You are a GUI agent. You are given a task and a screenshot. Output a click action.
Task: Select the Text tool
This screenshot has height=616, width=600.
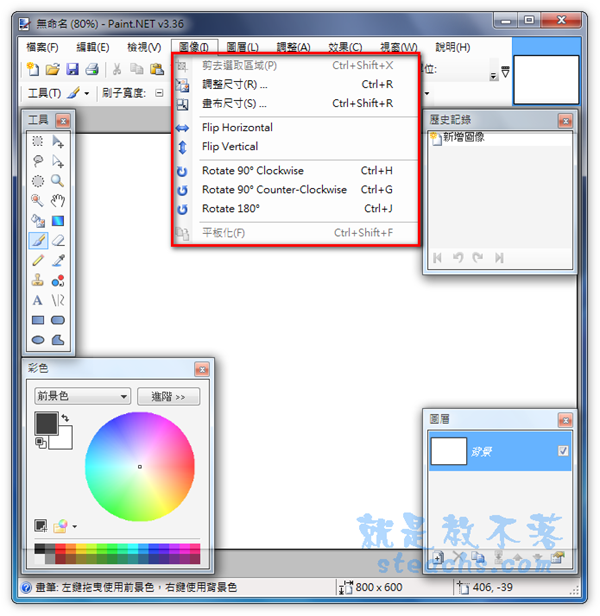tap(38, 300)
